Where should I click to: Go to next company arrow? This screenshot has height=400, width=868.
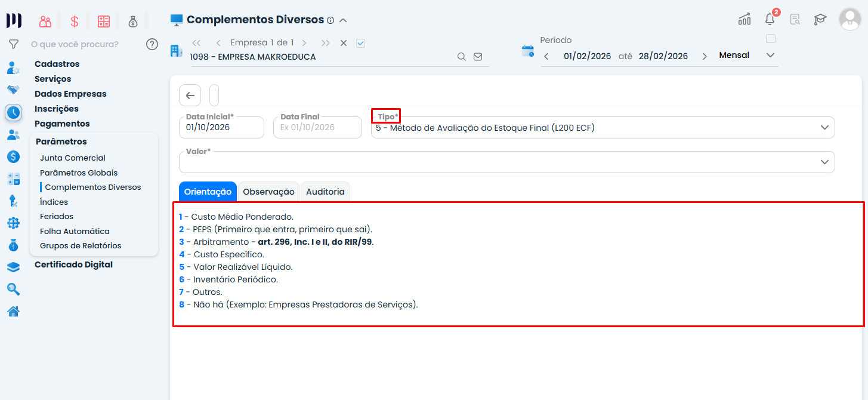[304, 43]
